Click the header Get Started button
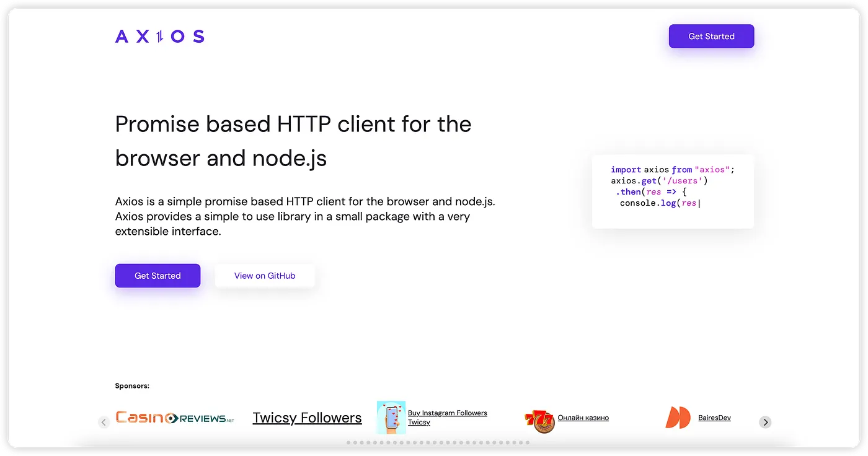The height and width of the screenshot is (456, 868). pos(711,37)
